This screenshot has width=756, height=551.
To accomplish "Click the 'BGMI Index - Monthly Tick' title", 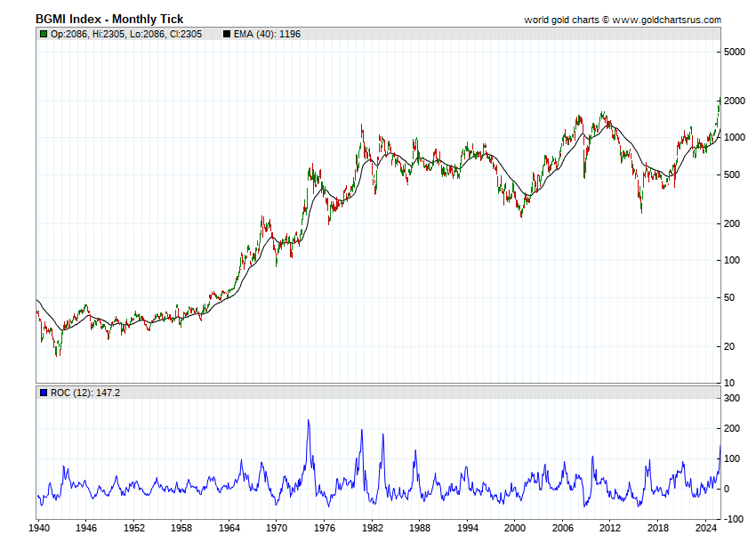I will [109, 19].
